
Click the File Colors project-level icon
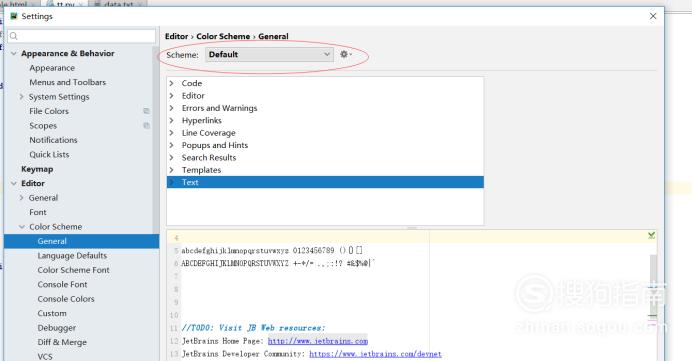click(147, 111)
